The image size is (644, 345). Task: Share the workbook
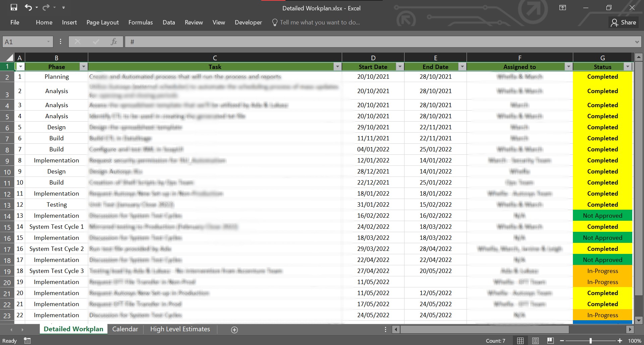tap(624, 22)
